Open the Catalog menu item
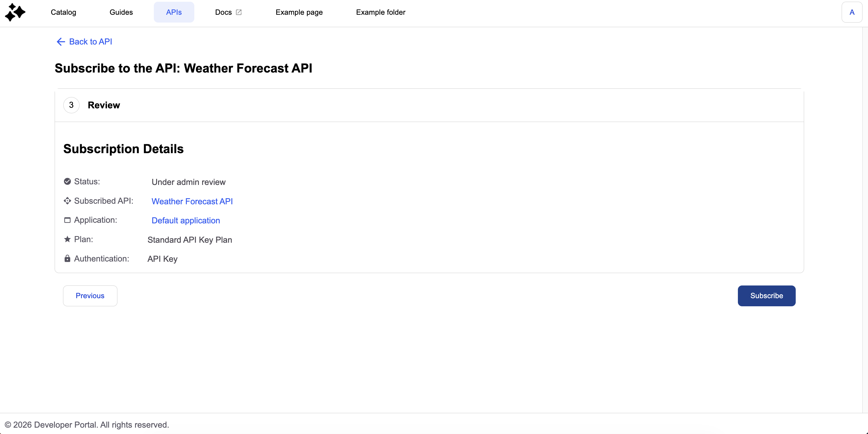 (63, 12)
